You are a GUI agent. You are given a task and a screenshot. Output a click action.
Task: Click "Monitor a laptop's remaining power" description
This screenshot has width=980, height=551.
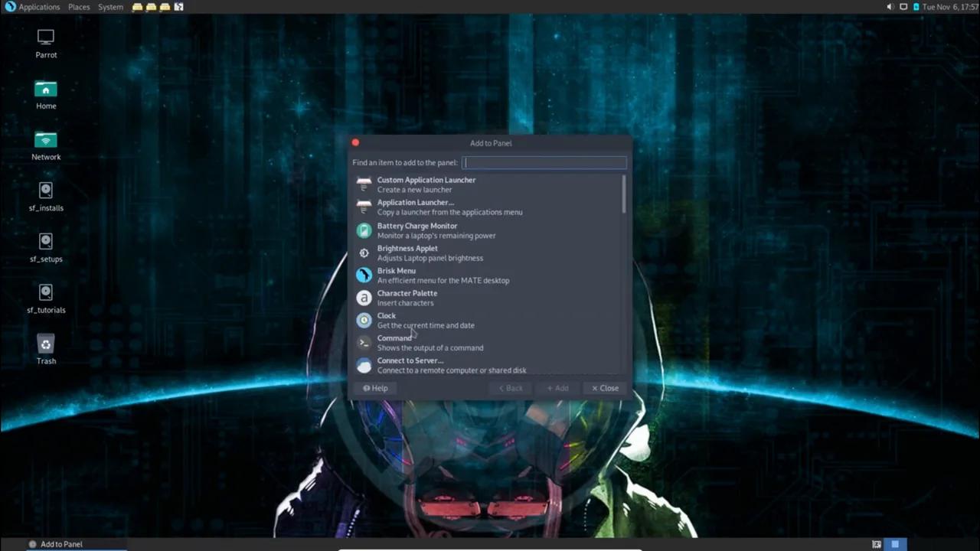436,236
